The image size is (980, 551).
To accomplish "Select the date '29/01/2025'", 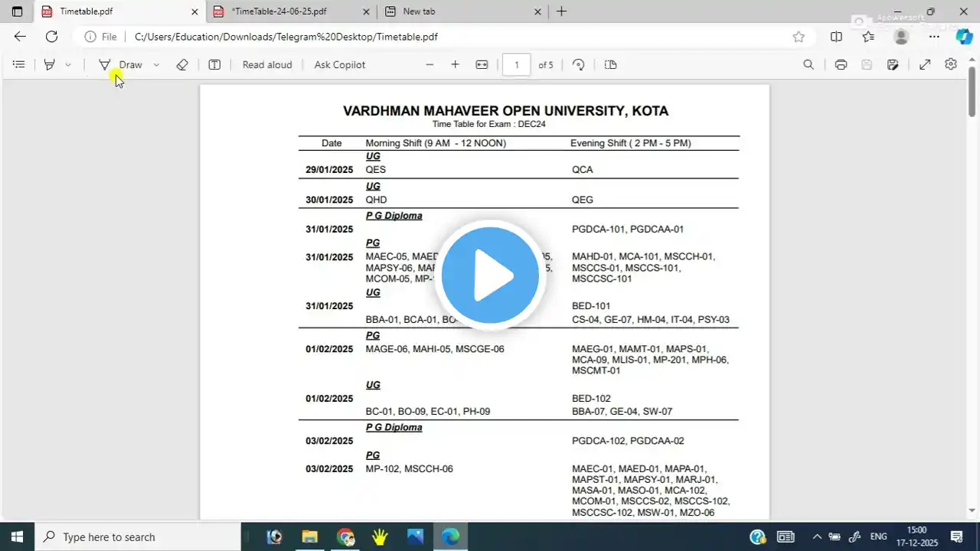I will point(329,170).
